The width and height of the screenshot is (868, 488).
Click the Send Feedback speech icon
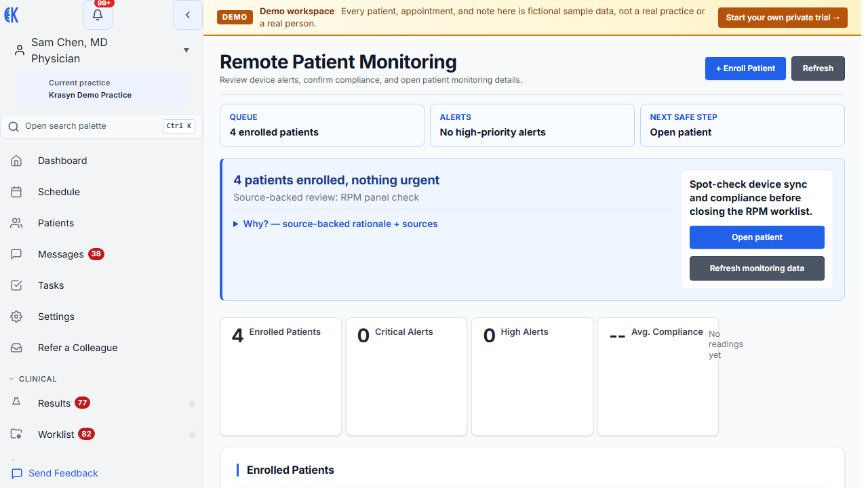(17, 473)
